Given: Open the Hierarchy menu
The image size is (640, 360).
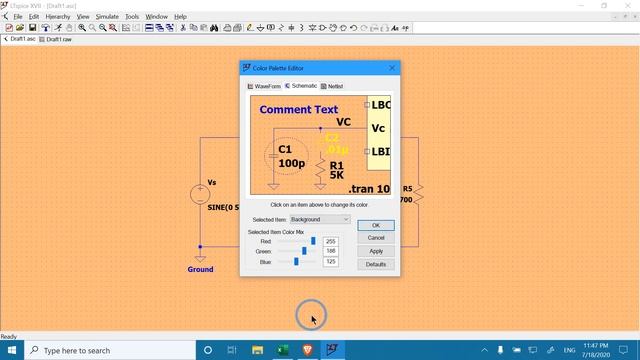Looking at the screenshot, I should pos(58,17).
